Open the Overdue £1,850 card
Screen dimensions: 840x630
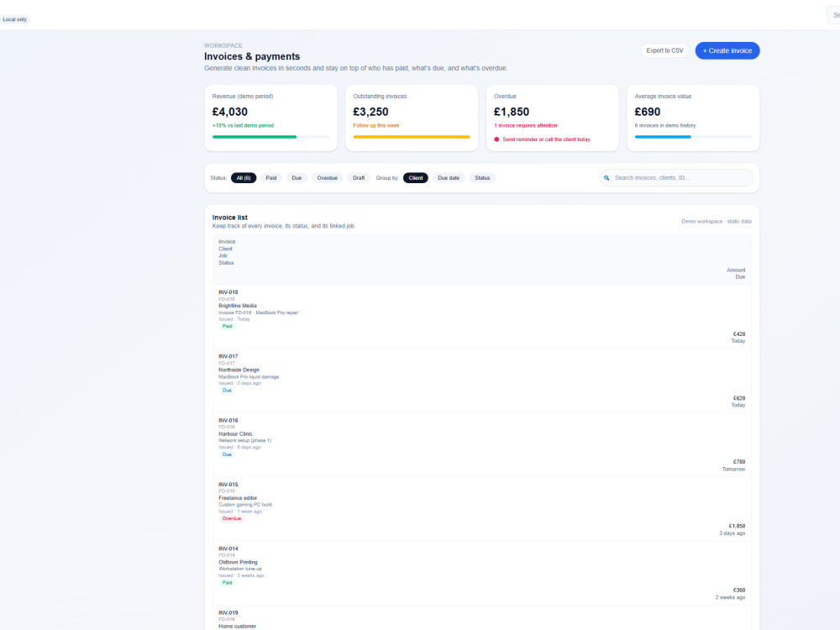pos(553,118)
